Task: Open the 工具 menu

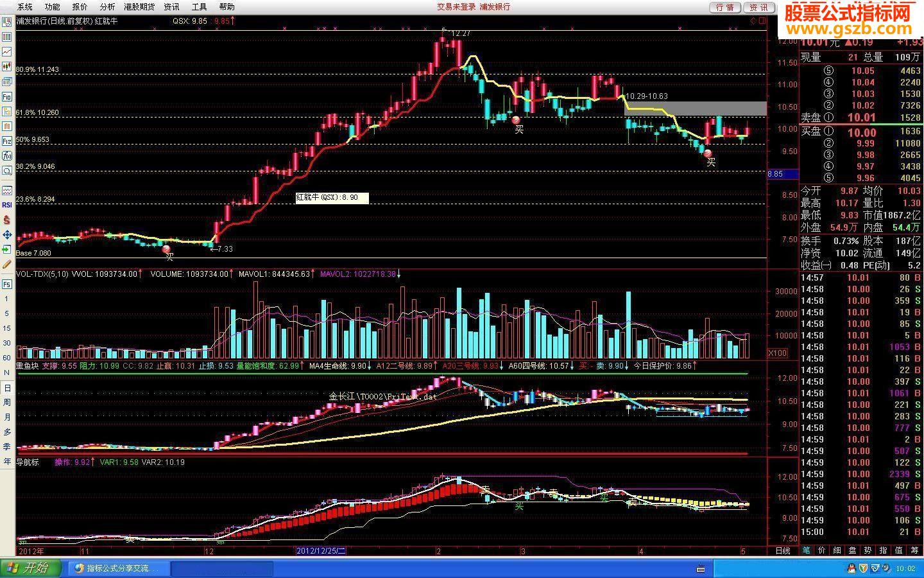Action: coord(199,6)
